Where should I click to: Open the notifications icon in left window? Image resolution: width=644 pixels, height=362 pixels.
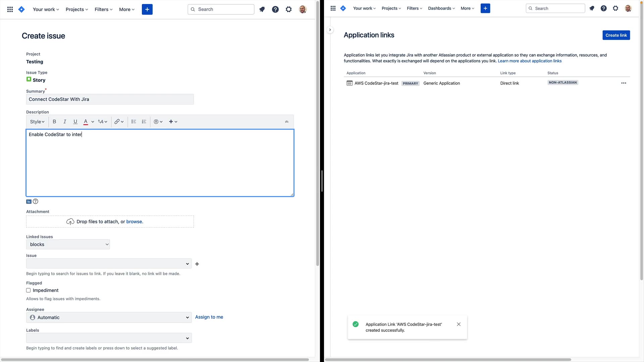pyautogui.click(x=262, y=9)
